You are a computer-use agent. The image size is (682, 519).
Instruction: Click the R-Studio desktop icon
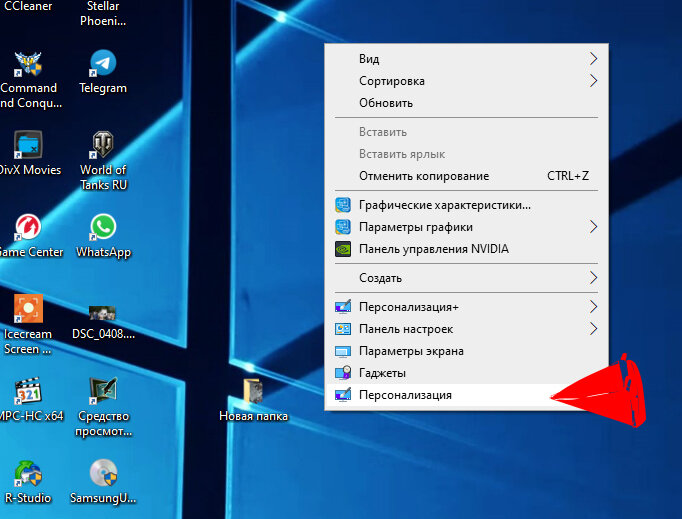pos(28,473)
